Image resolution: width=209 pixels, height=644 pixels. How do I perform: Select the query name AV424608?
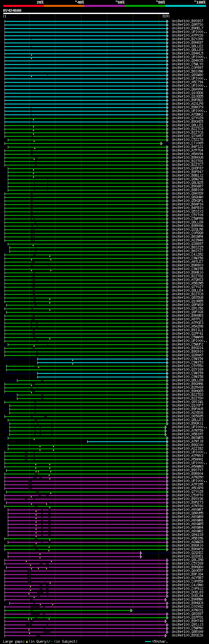12,10
